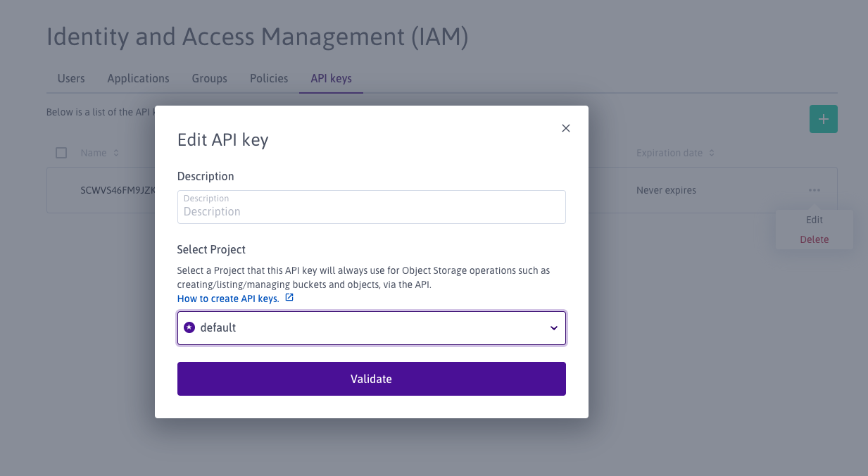
Task: Sort by Name column arrows
Action: [116, 153]
